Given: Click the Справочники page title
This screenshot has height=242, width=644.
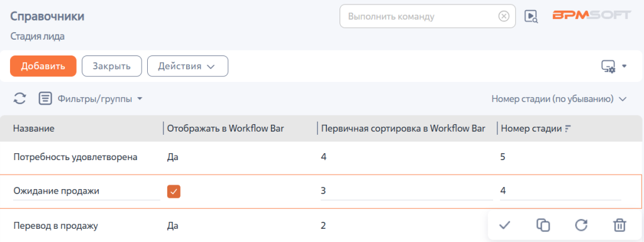Looking at the screenshot, I should 47,16.
